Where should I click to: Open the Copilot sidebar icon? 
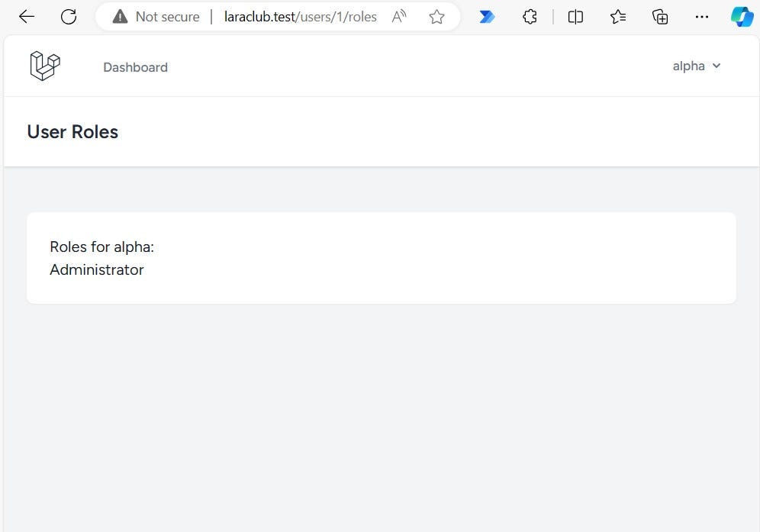pos(741,16)
